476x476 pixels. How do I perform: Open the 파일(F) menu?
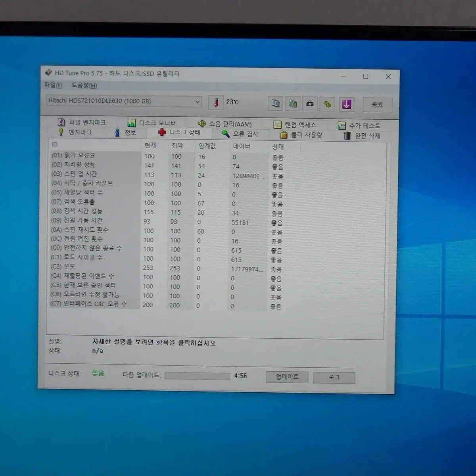click(x=53, y=85)
